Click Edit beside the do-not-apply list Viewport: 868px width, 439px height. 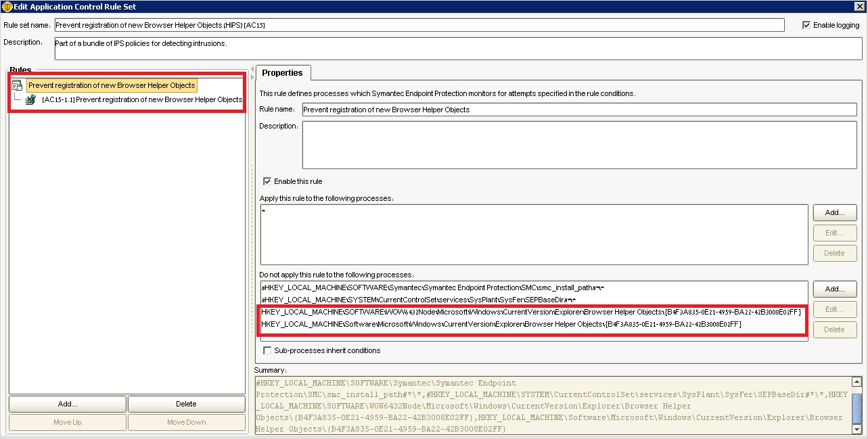[x=835, y=309]
